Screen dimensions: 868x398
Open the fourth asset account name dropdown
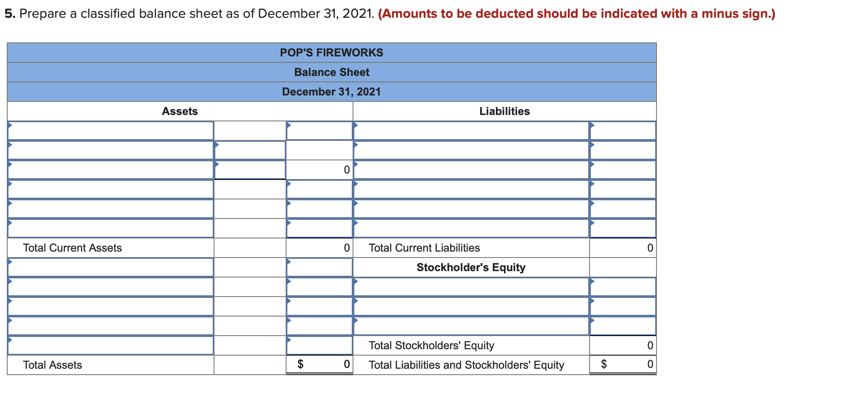111,189
